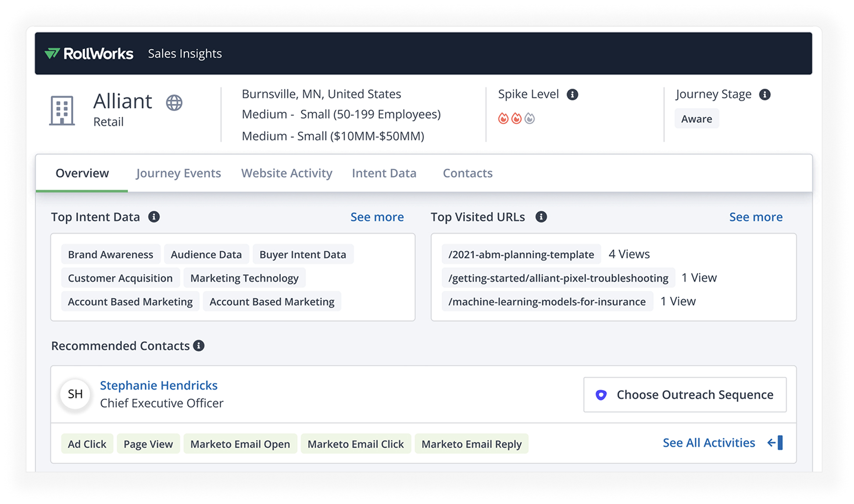Click the /getting-started/alliant-pixel-troubleshooting URL
The image size is (854, 504).
[x=558, y=278]
